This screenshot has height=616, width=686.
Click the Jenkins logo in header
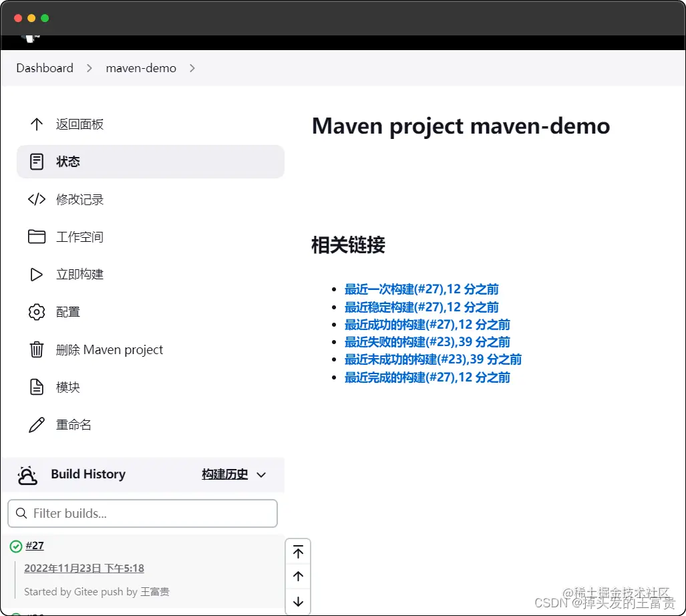[x=31, y=39]
